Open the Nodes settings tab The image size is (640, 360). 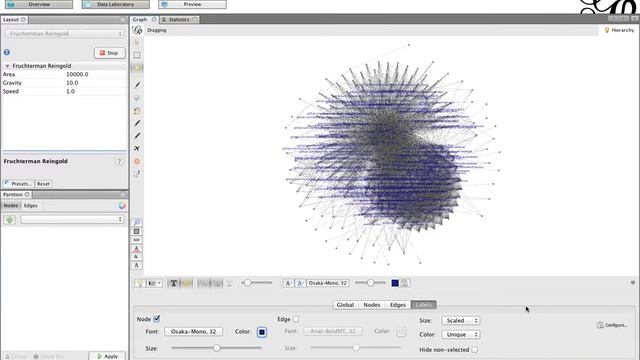372,305
